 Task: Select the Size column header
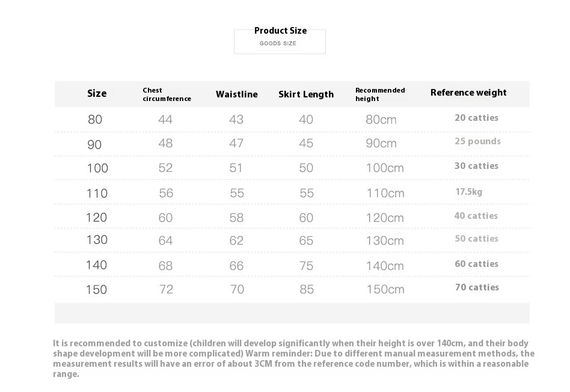(97, 93)
